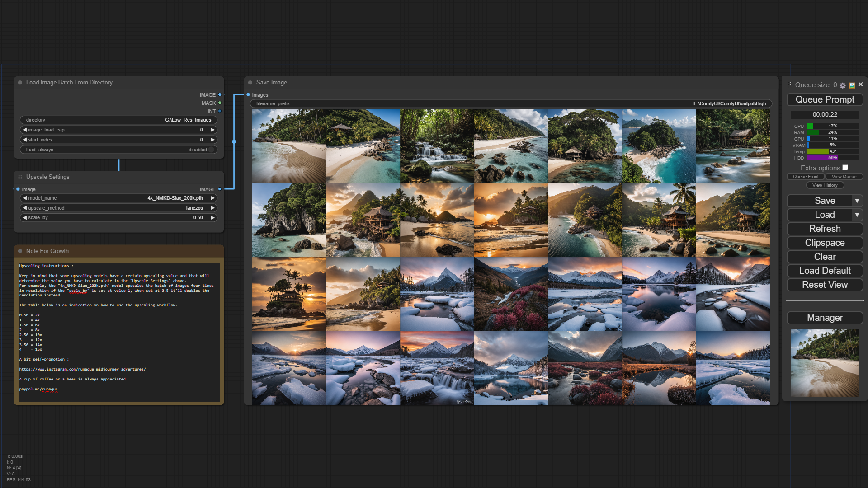Collapse Load Image Batch node dot
This screenshot has height=488, width=868.
click(20, 83)
